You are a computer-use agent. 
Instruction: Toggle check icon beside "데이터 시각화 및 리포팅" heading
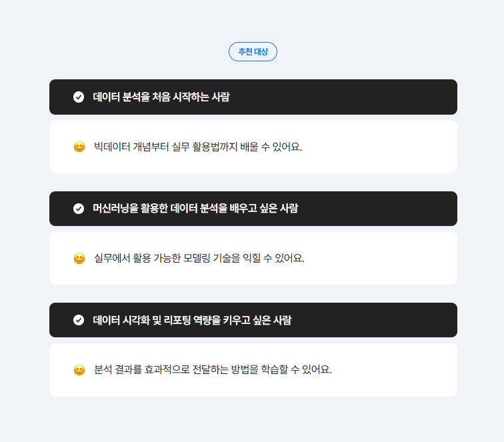79,320
